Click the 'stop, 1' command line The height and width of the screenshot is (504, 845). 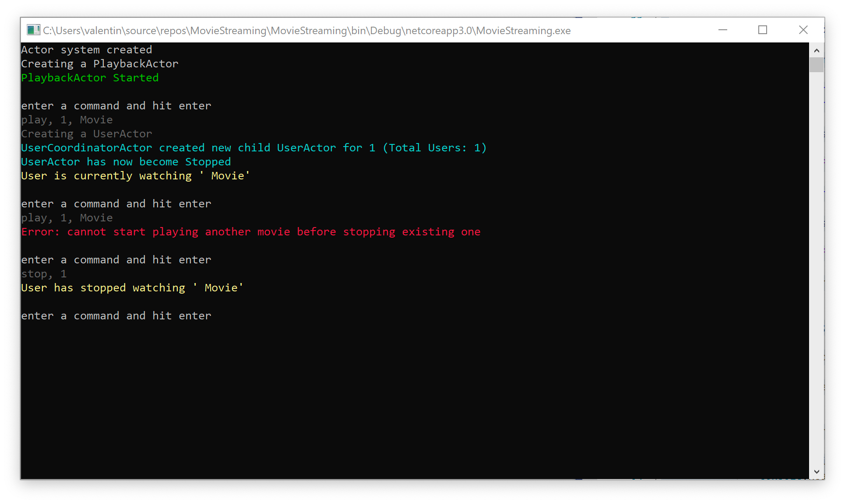44,274
